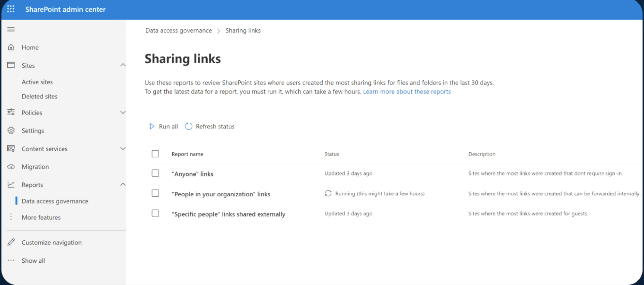Screen dimensions: 644x285
Task: Collapse the Sites section chevron
Action: 123,65
